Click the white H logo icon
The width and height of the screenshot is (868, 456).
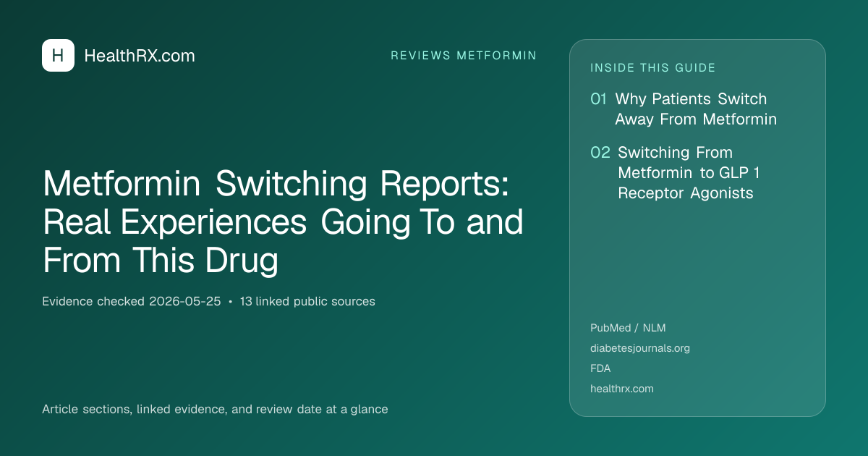click(58, 56)
